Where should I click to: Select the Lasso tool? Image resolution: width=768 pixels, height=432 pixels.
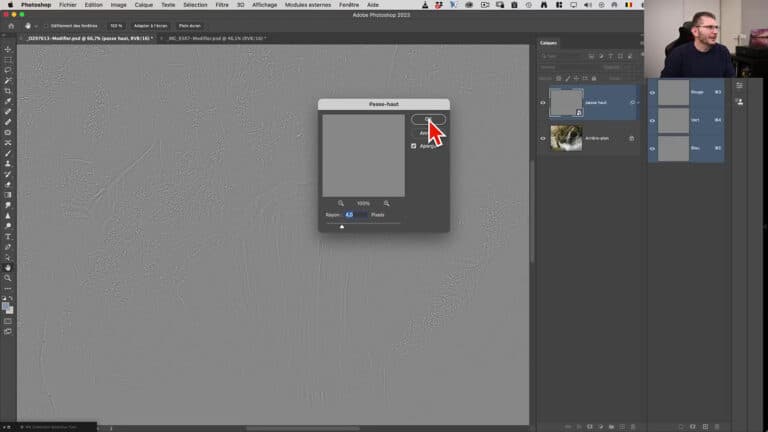coord(8,70)
